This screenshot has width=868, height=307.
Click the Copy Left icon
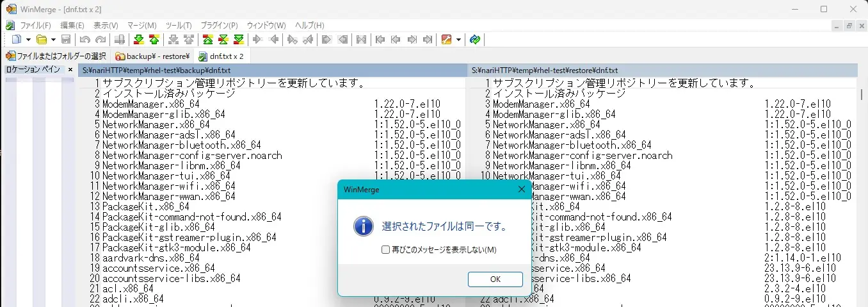[x=274, y=40]
